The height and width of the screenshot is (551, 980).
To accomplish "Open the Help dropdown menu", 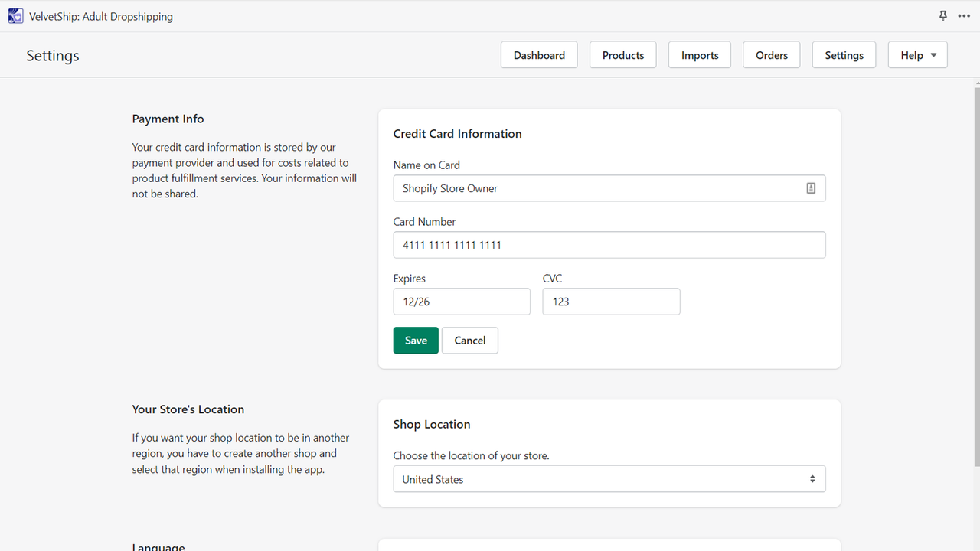I will tap(917, 54).
